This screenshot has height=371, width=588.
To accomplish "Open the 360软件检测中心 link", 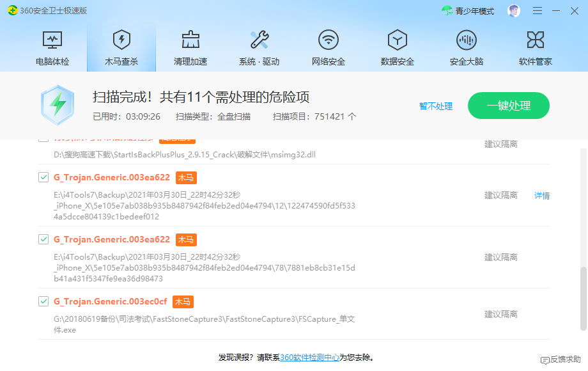I will (x=309, y=358).
